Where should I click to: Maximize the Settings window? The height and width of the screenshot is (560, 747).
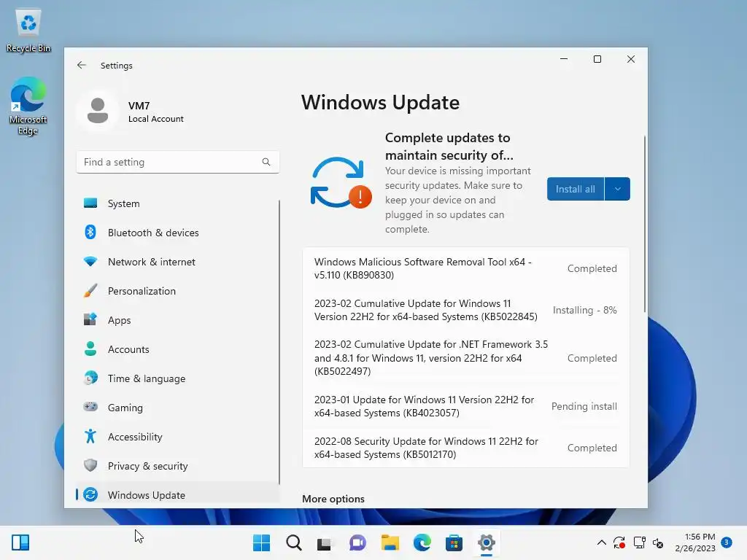coord(597,59)
